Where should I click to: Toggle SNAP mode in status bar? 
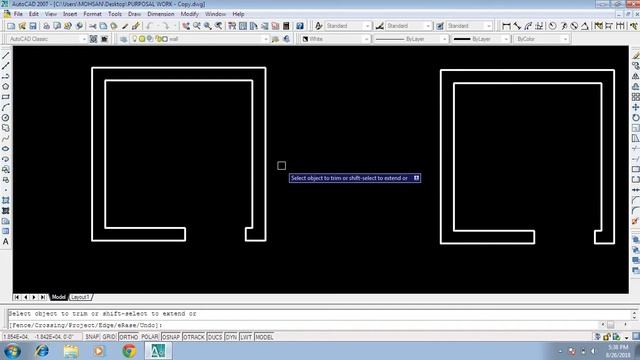click(x=92, y=337)
